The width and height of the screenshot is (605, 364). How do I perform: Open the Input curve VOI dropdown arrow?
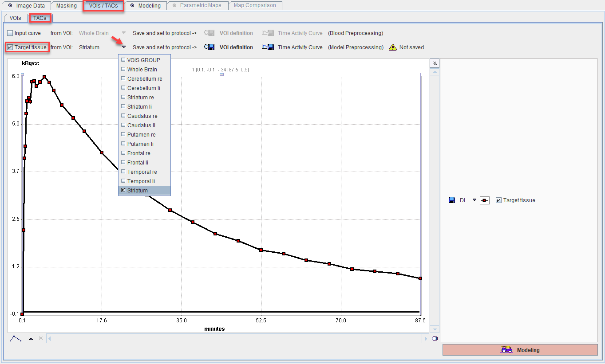[x=124, y=33]
